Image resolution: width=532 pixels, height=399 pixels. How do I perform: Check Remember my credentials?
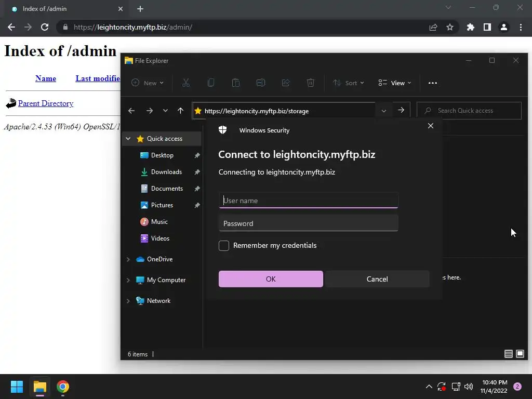[x=224, y=246]
